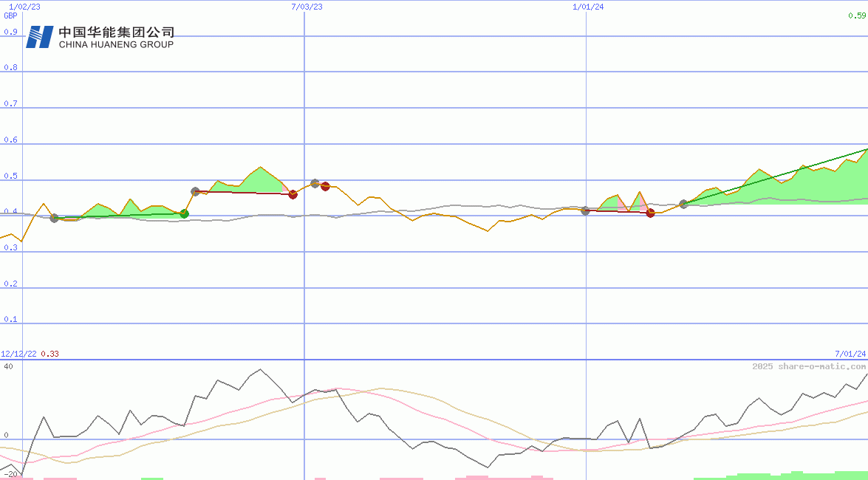Select the 1/02/23 date label
Screen dimensions: 868x480
pyautogui.click(x=24, y=6)
